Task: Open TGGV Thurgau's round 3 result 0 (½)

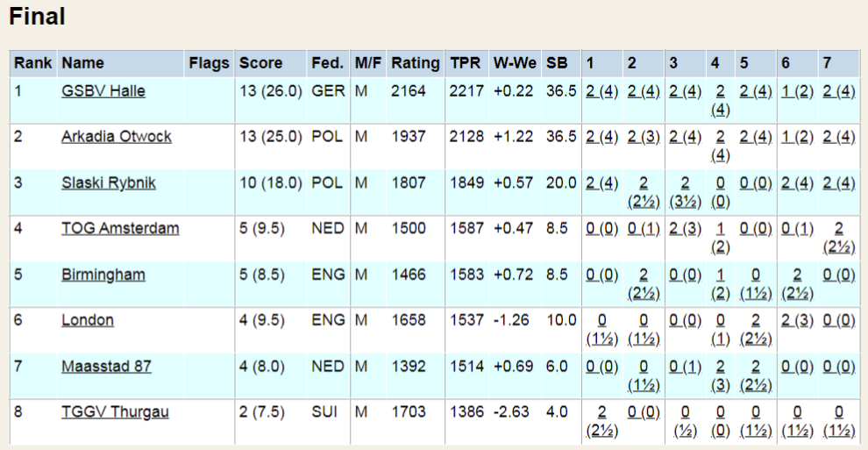Action: [x=685, y=422]
